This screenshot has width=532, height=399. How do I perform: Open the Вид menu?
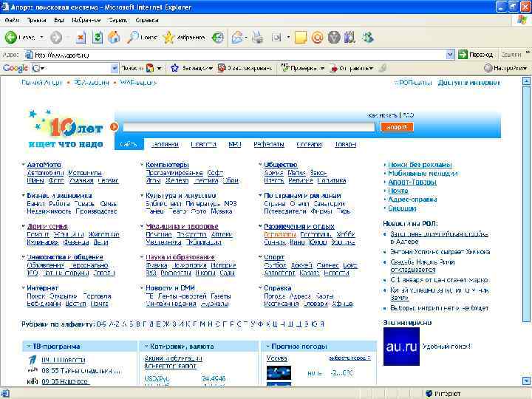(x=58, y=20)
